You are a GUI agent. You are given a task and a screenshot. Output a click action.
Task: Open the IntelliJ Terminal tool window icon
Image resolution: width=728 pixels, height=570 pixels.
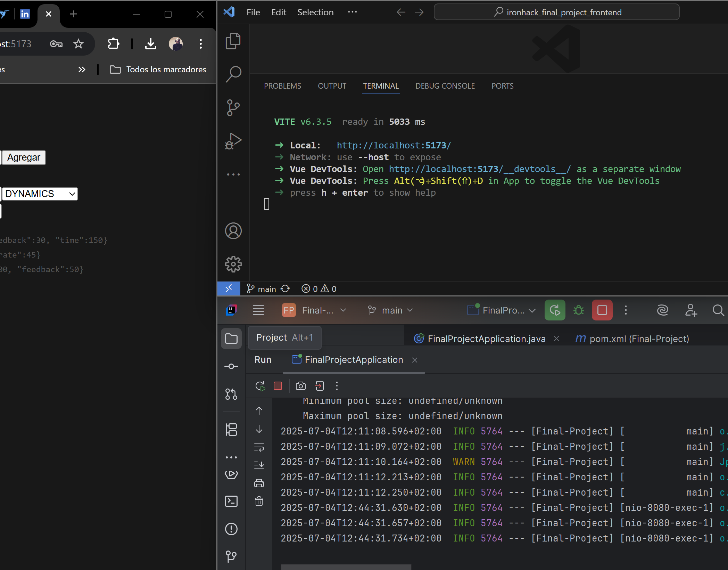point(231,501)
